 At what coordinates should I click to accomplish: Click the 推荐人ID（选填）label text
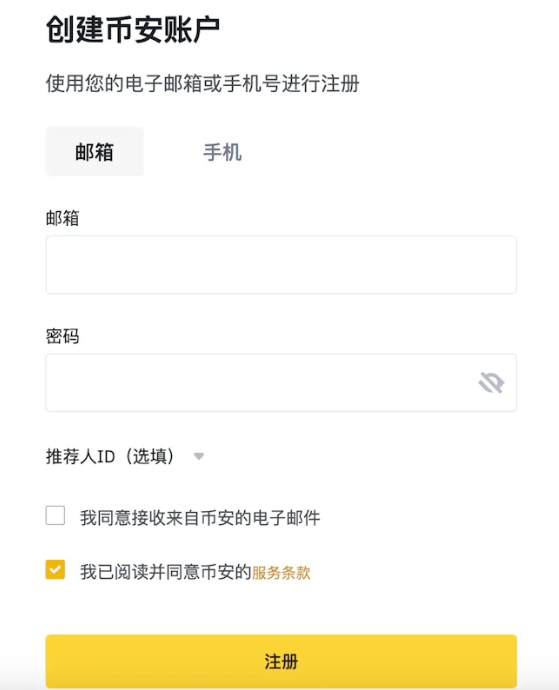(x=110, y=456)
